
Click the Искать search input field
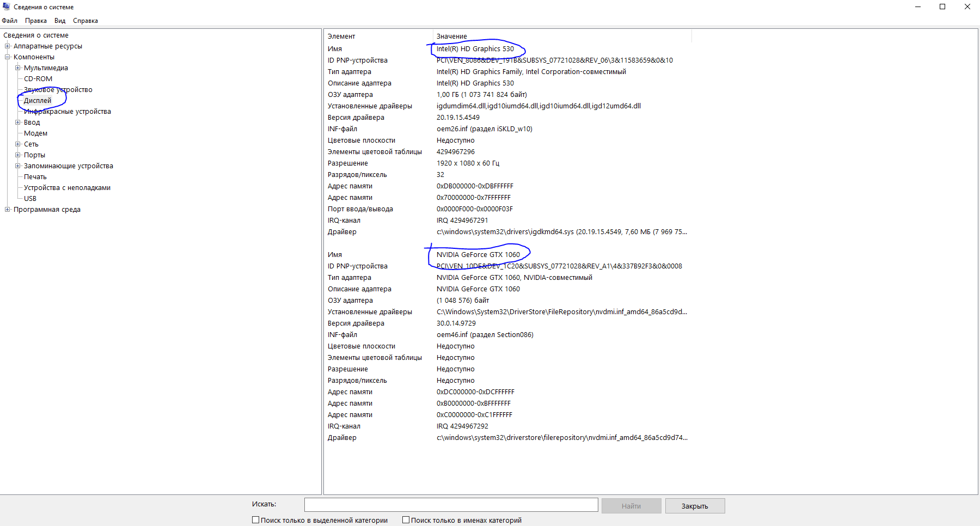click(451, 505)
